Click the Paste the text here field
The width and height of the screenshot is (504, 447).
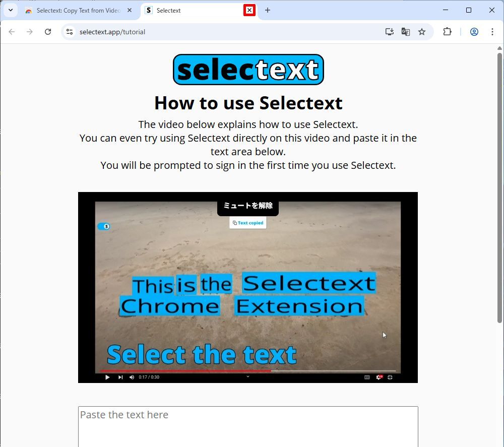[x=248, y=427]
